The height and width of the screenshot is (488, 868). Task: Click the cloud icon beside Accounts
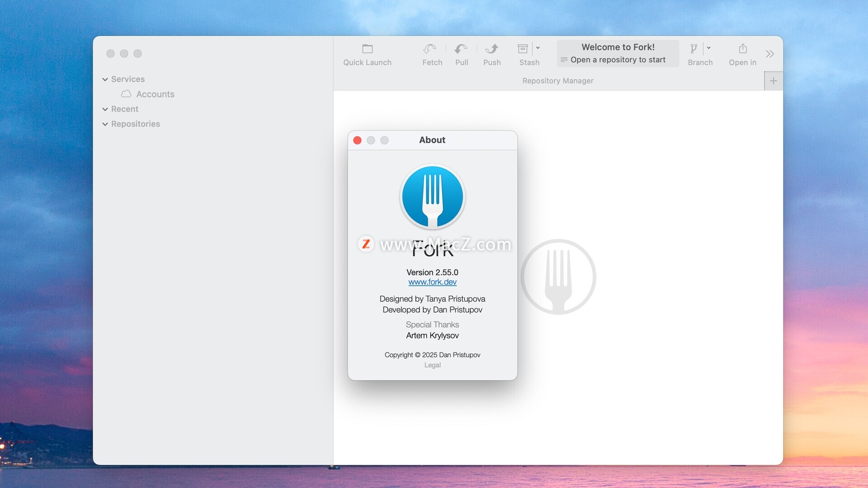pos(126,94)
